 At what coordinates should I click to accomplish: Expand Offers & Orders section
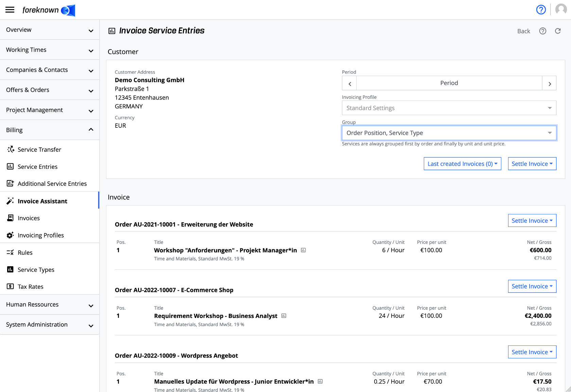(50, 90)
